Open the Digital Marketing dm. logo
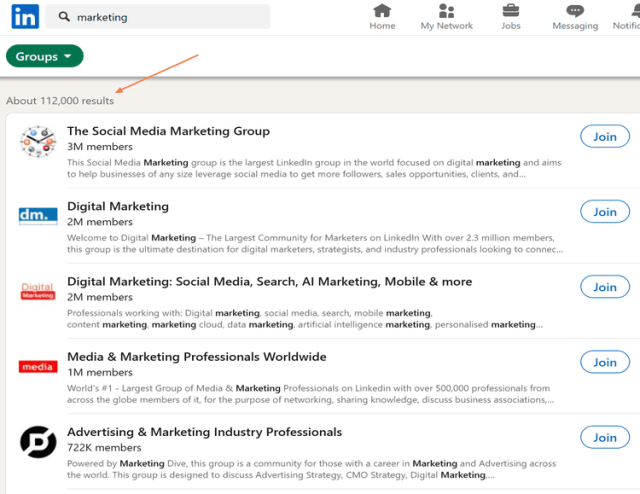This screenshot has height=494, width=640. (x=38, y=216)
